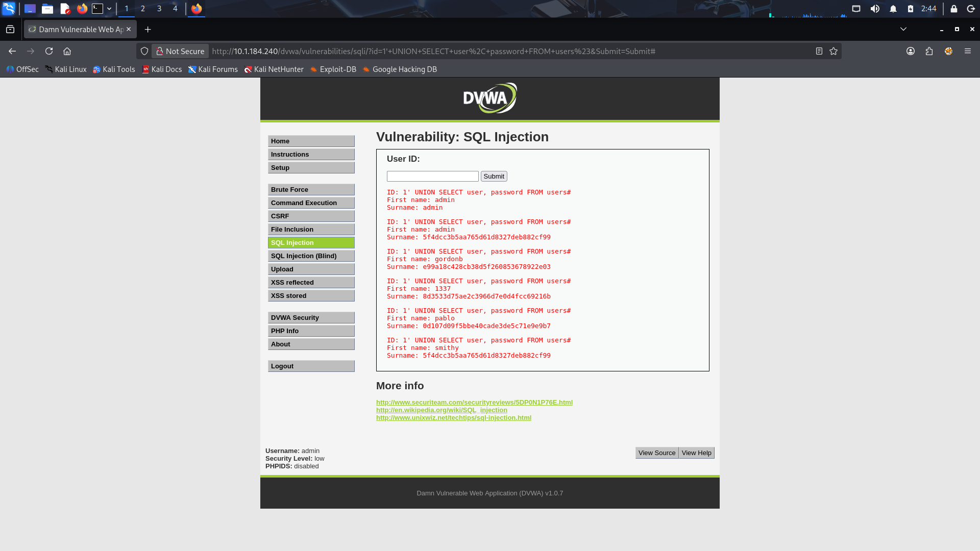Screen dimensions: 980x551
Task: Select SQL Injection (Blind) in sidebar
Action: point(311,256)
